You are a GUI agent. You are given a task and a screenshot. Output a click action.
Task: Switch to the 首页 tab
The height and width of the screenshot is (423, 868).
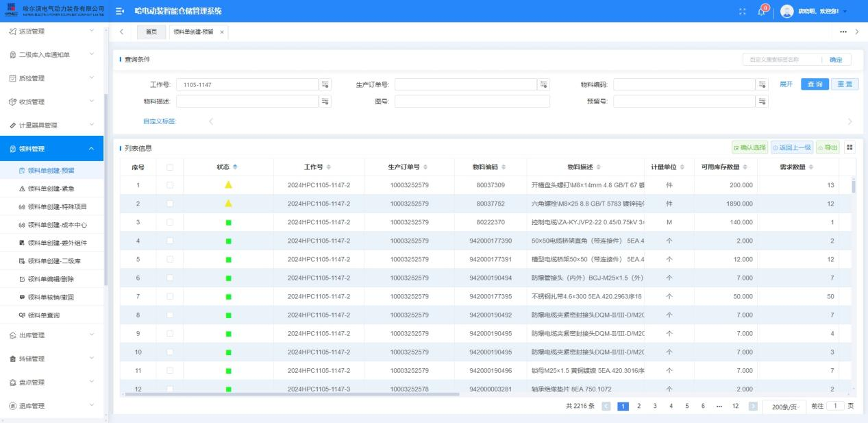pos(151,32)
